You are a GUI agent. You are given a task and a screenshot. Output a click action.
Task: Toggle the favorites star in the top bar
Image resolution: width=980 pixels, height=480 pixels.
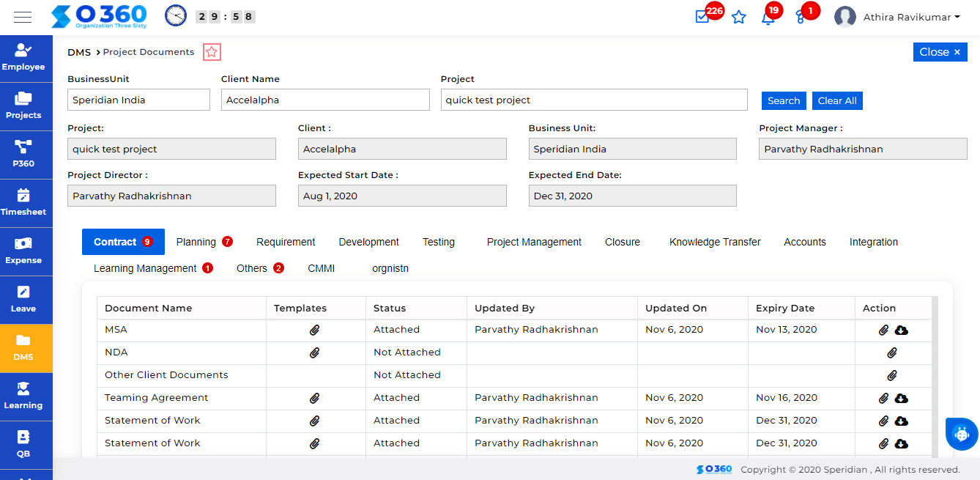(x=738, y=17)
